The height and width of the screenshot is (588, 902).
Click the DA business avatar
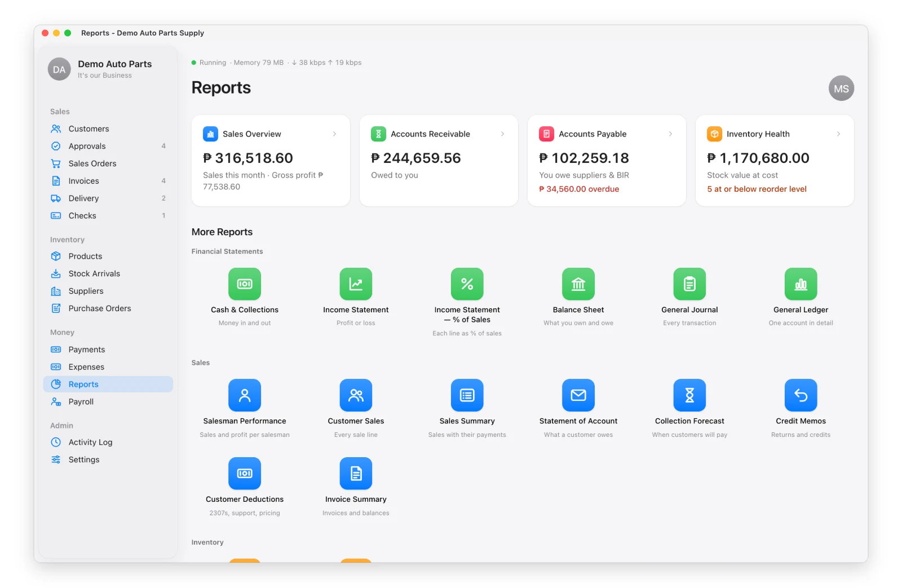(x=59, y=69)
